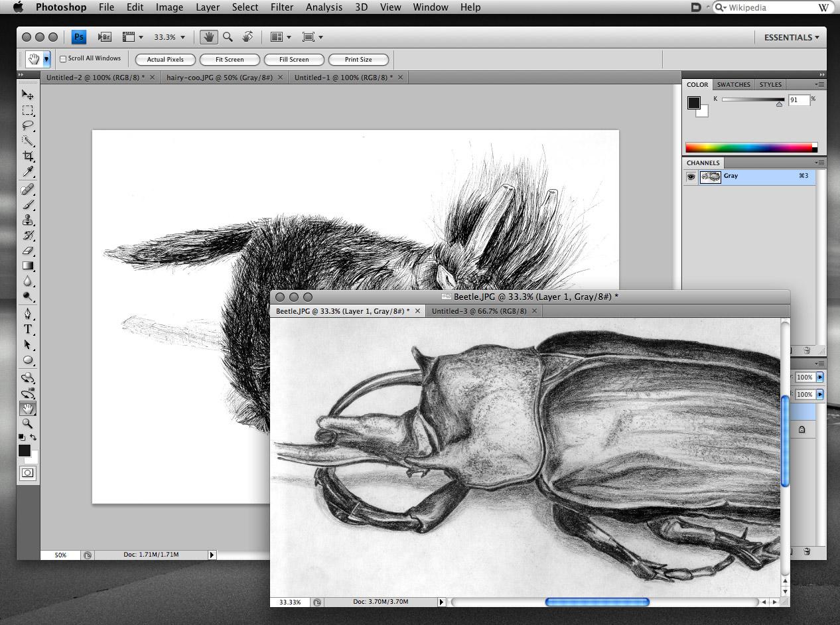Select the Move tool
Viewport: 840px width, 625px height.
pyautogui.click(x=28, y=95)
